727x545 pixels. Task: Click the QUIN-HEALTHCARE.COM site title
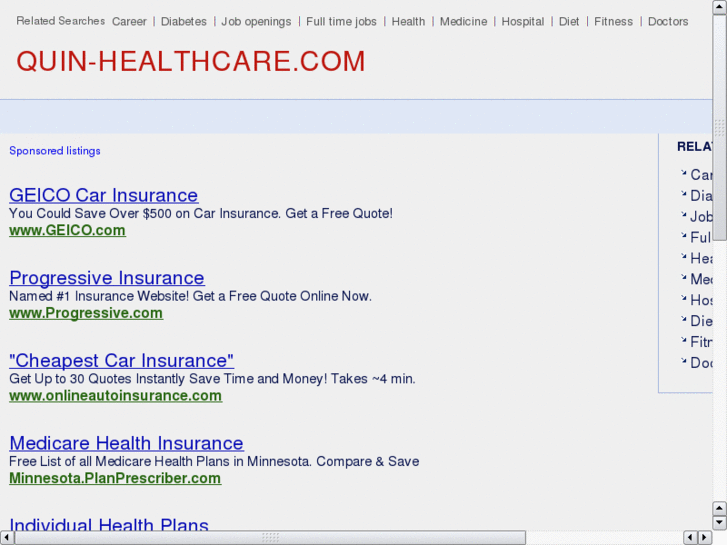pyautogui.click(x=191, y=61)
